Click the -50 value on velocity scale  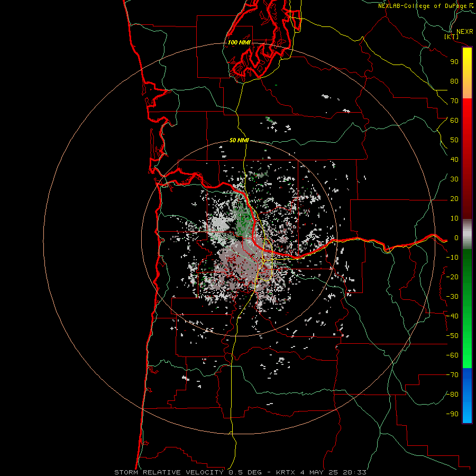coord(452,336)
